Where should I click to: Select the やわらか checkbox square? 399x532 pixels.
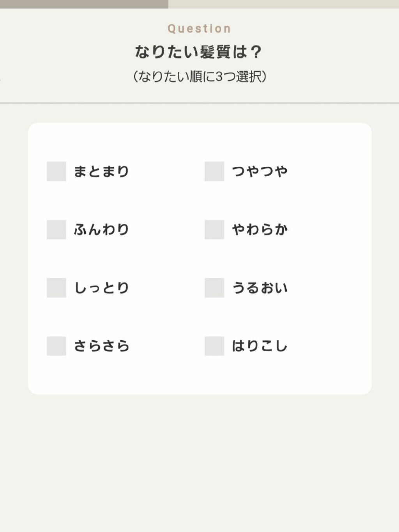[x=214, y=230]
